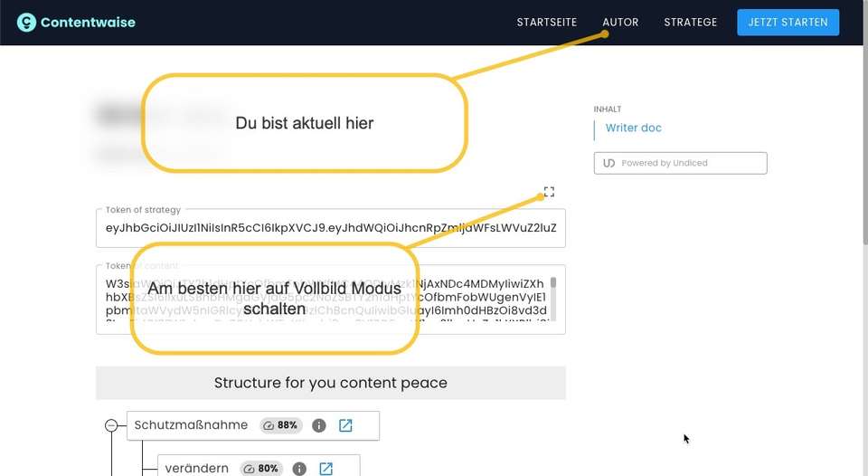This screenshot has width=868, height=476.
Task: Open Schutzmaßnahme in external link
Action: pos(345,425)
